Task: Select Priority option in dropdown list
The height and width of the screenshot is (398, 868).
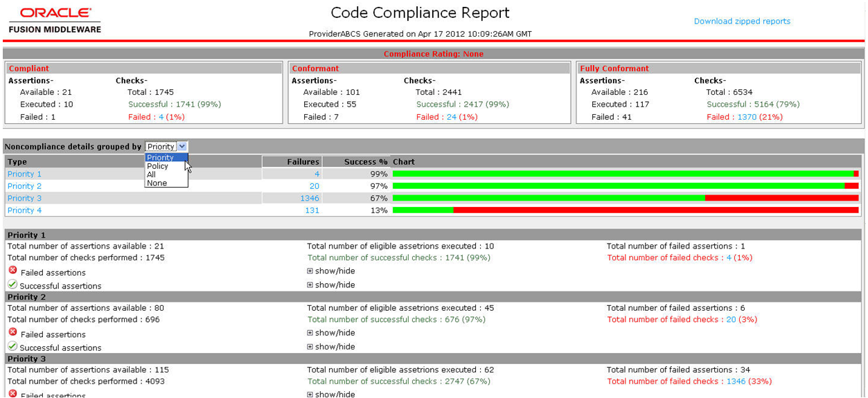Action: [166, 158]
